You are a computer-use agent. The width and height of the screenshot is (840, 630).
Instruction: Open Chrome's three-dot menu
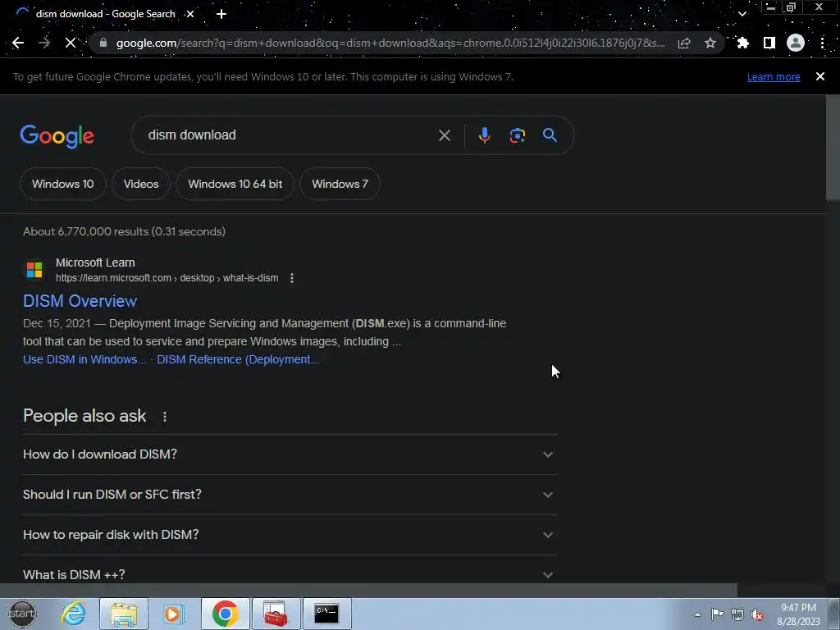click(822, 43)
